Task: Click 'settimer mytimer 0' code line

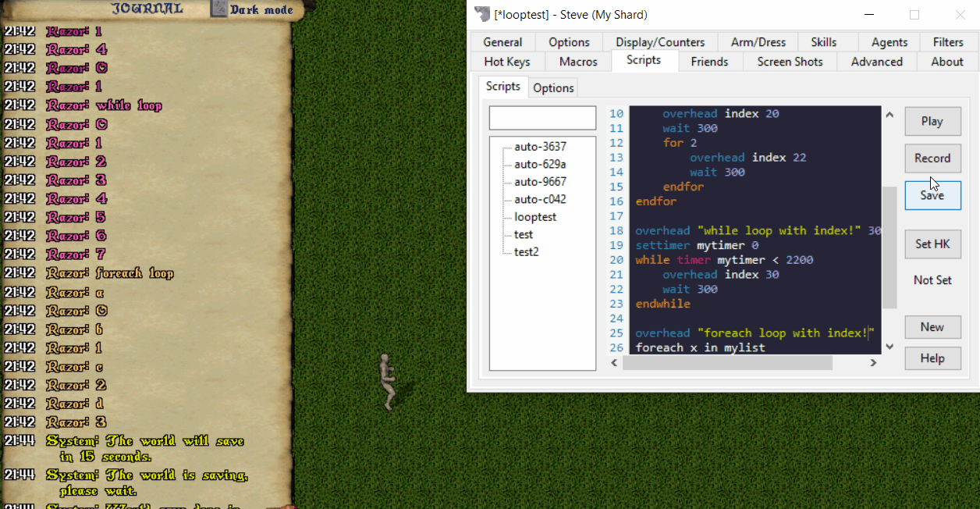Action: (697, 245)
